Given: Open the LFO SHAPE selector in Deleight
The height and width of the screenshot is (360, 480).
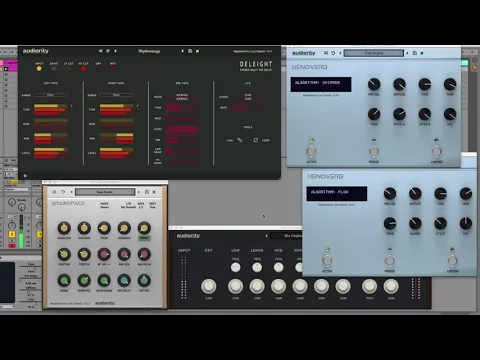Looking at the screenshot, I should (248, 97).
